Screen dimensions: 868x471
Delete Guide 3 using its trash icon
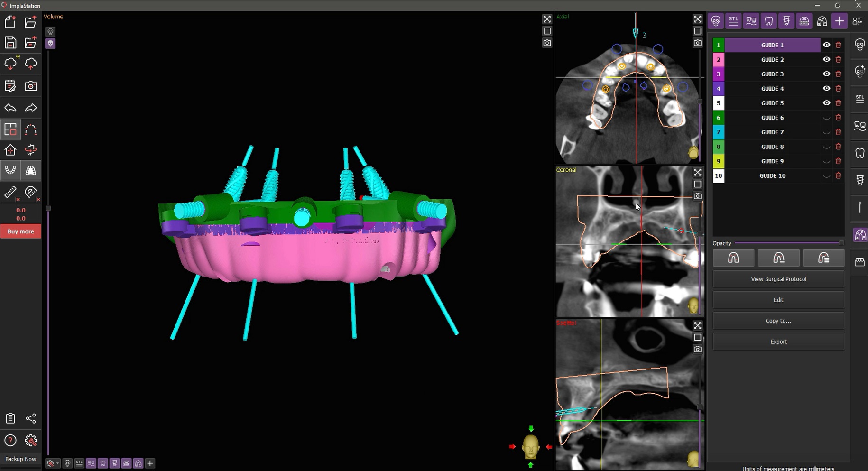839,74
